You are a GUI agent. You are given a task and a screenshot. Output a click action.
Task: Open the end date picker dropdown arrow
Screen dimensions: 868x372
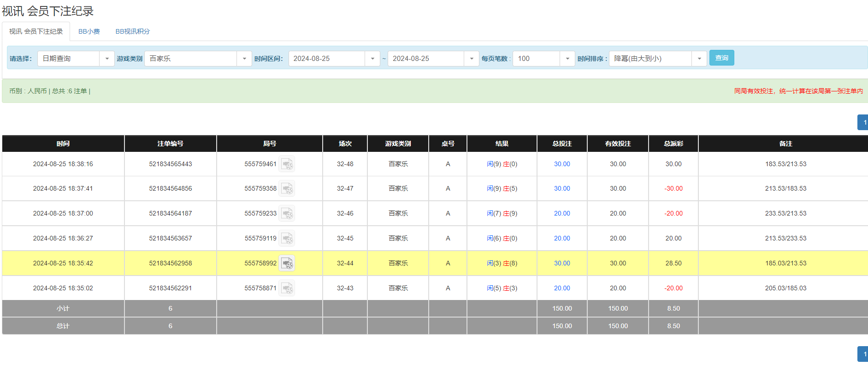[x=471, y=59]
